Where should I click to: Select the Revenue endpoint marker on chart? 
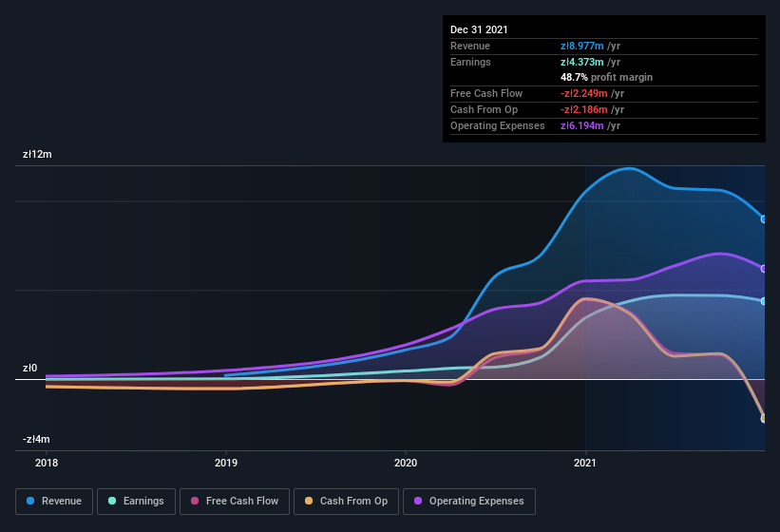(764, 218)
